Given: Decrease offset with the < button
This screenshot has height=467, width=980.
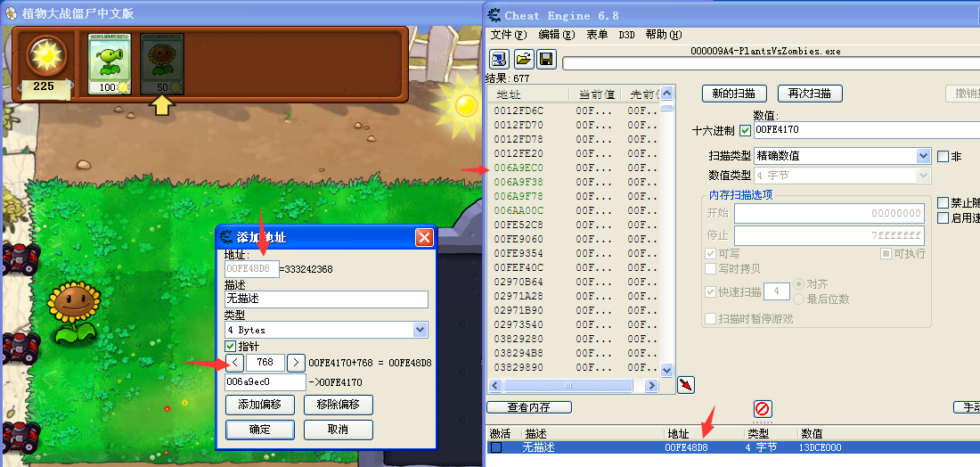Looking at the screenshot, I should [x=234, y=364].
